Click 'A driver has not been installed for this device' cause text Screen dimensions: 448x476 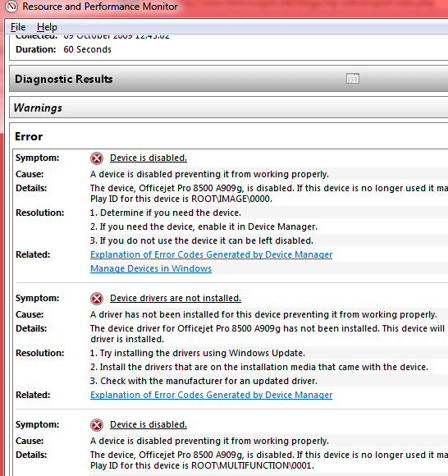pyautogui.click(x=263, y=314)
